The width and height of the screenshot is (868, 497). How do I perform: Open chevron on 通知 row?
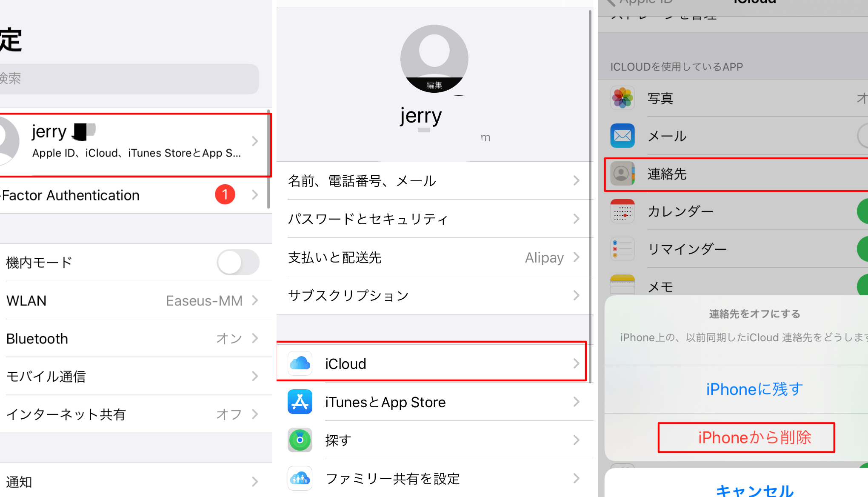(x=255, y=481)
